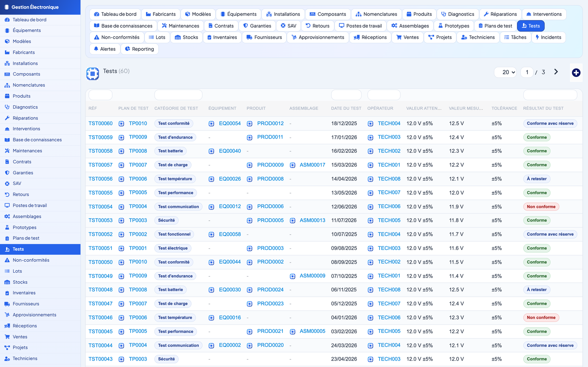Go to next page using chevron arrow

pos(556,72)
